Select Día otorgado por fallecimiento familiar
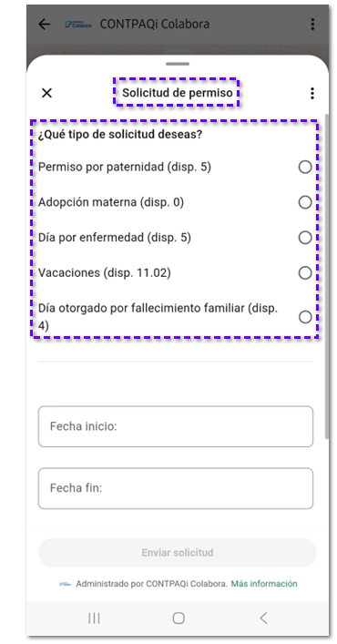The height and width of the screenshot is (644, 337). (x=305, y=317)
